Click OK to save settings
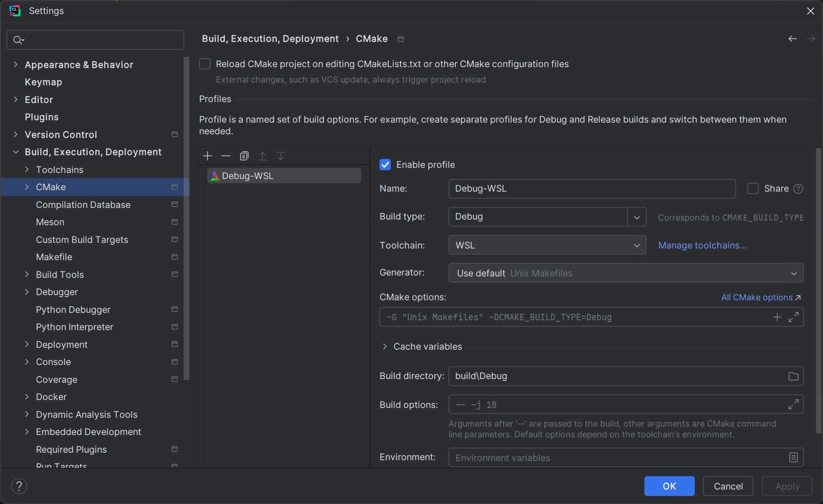Image resolution: width=823 pixels, height=504 pixels. tap(669, 486)
